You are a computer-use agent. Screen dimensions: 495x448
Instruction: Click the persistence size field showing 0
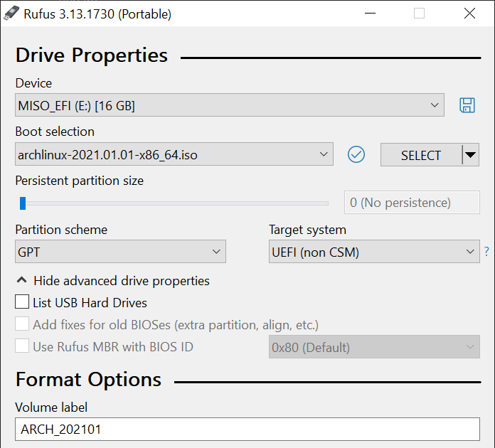click(x=412, y=203)
